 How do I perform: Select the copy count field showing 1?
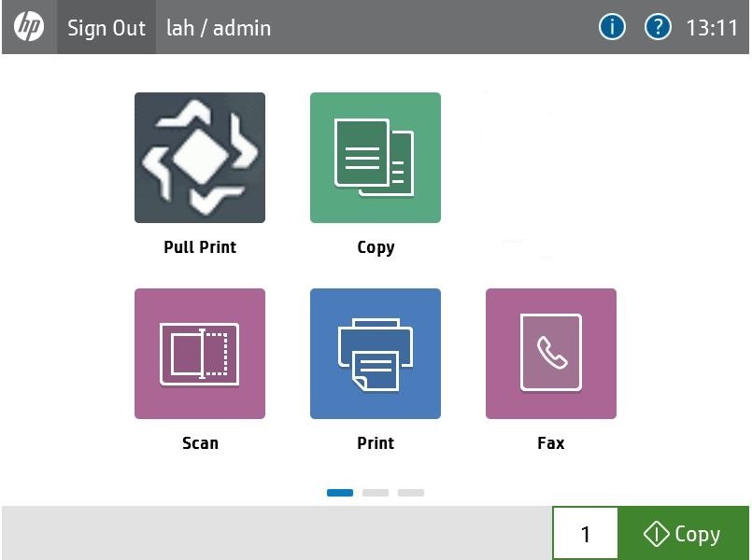click(x=585, y=534)
